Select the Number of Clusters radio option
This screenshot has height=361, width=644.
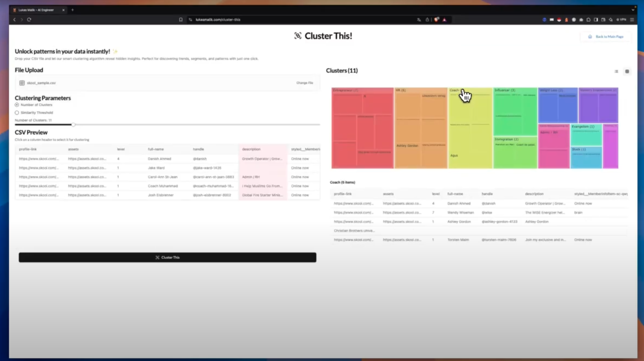click(17, 105)
